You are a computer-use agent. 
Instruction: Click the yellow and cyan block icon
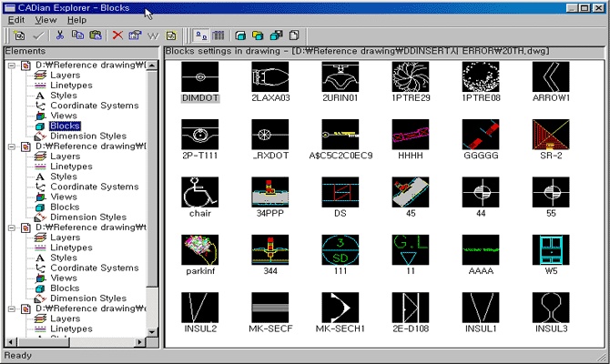258,35
